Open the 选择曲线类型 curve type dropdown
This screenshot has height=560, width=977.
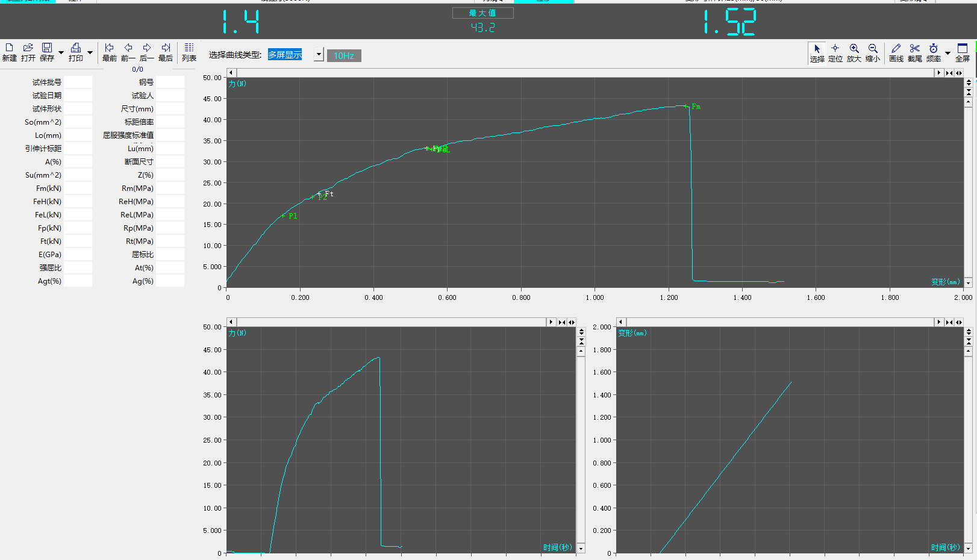tap(319, 55)
